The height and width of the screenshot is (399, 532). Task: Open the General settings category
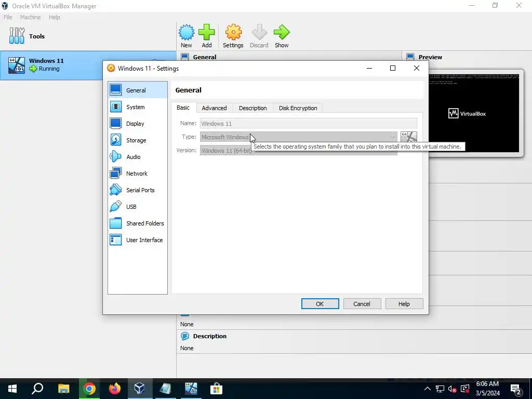(x=137, y=90)
